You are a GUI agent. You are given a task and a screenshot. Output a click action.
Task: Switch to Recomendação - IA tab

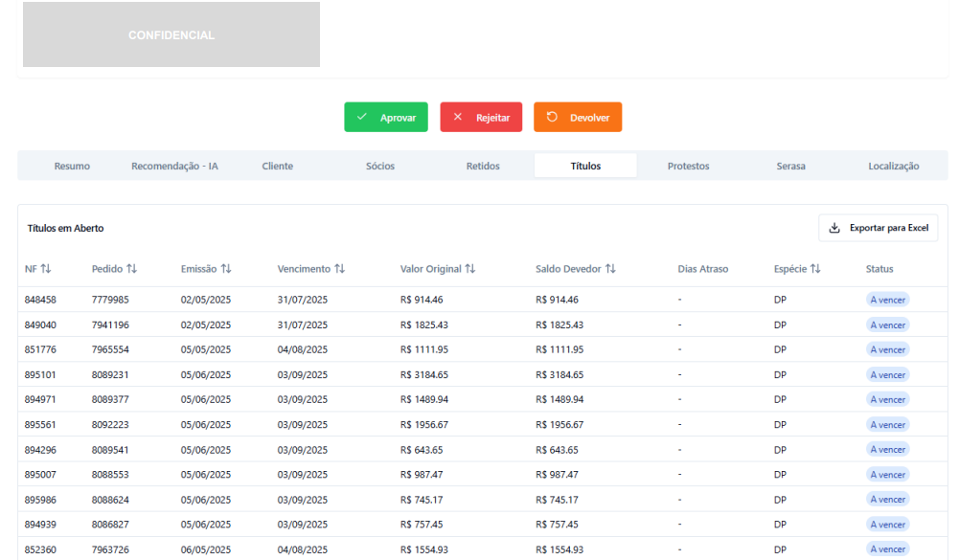pyautogui.click(x=174, y=166)
